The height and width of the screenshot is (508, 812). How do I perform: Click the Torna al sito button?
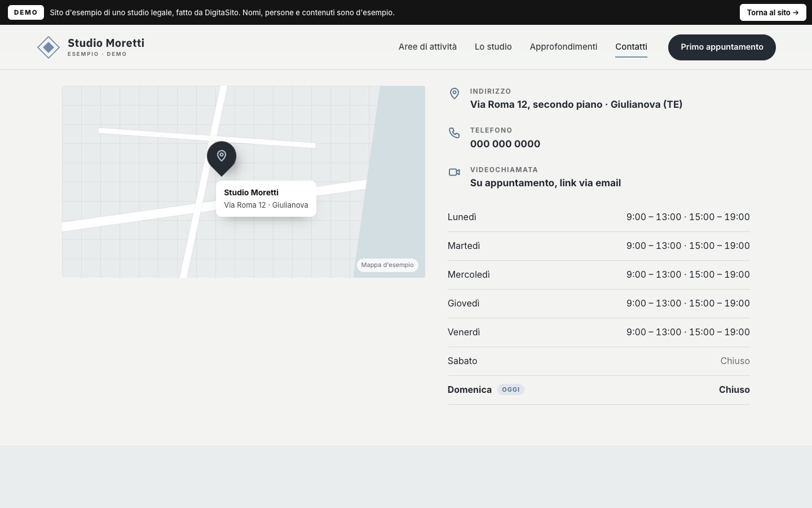coord(773,12)
